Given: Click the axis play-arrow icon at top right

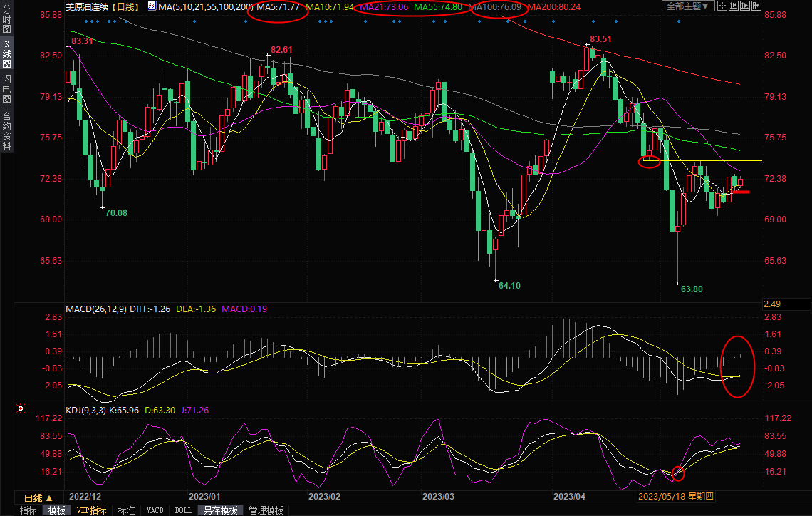Looking at the screenshot, I should (745, 6).
